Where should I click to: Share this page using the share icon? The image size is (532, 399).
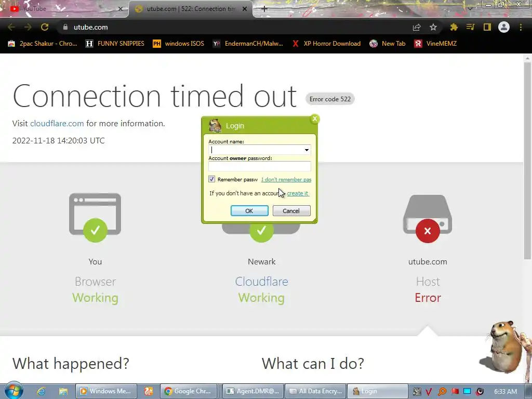tap(417, 27)
